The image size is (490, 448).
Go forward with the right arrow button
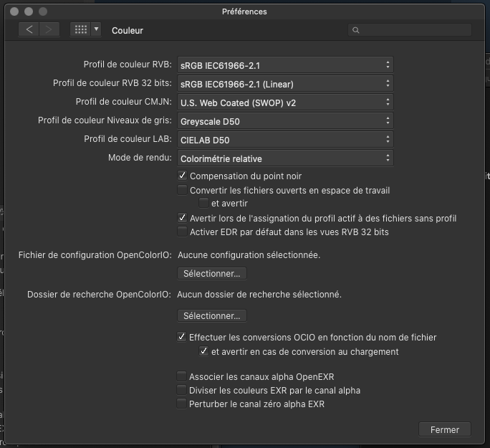49,29
